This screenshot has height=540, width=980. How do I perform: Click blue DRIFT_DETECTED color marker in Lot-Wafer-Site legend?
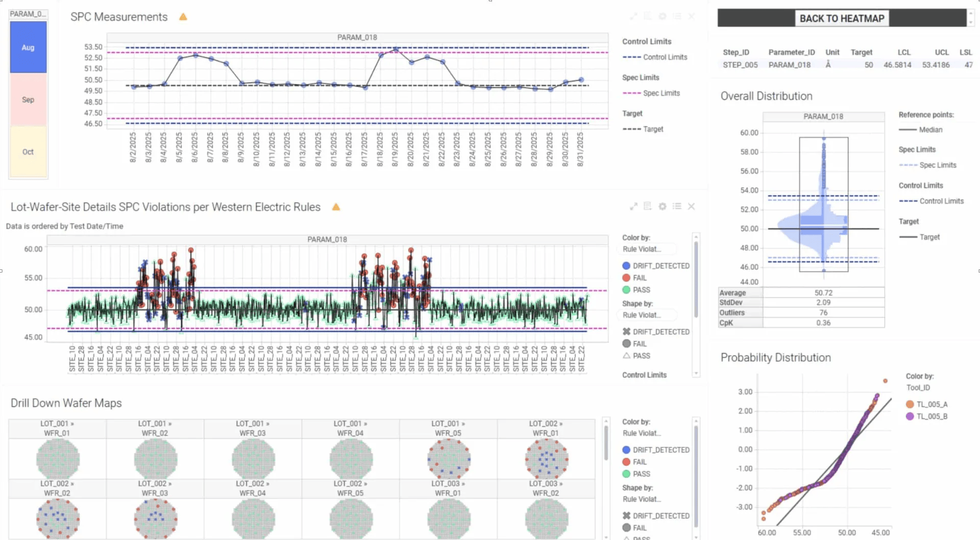626,266
